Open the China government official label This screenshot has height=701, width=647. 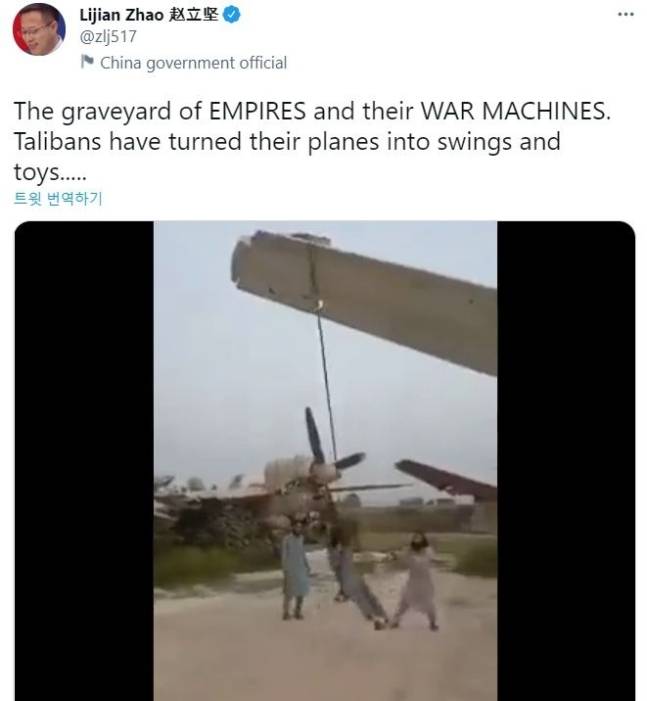pos(193,63)
